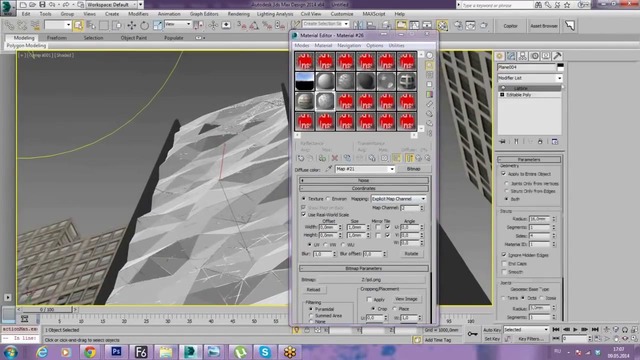Collapse the Bitmap Parameters rollout
The width and height of the screenshot is (640, 360).
click(364, 269)
